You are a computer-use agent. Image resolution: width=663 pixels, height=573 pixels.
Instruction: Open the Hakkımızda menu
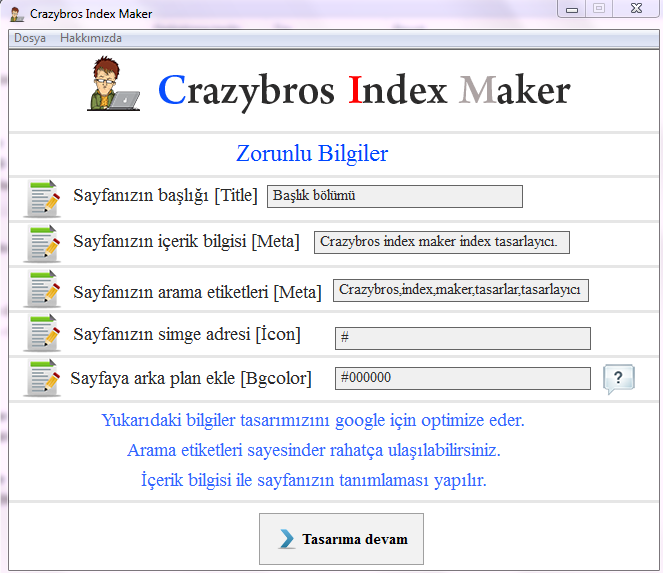(x=90, y=38)
